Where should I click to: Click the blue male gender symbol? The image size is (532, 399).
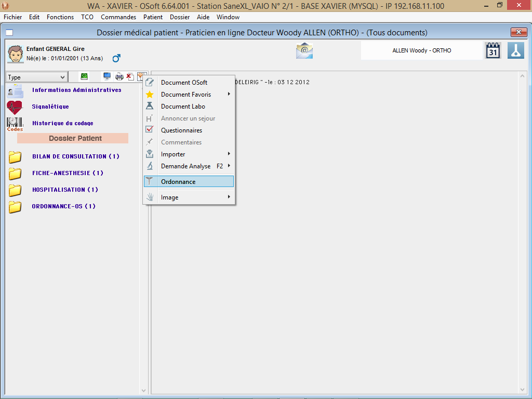point(116,58)
